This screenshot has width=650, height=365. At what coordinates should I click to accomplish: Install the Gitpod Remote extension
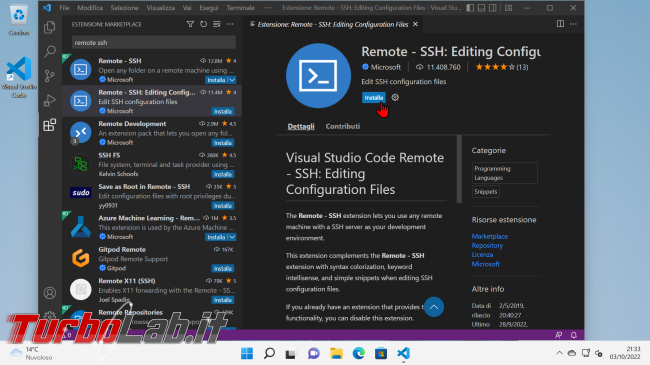223,268
